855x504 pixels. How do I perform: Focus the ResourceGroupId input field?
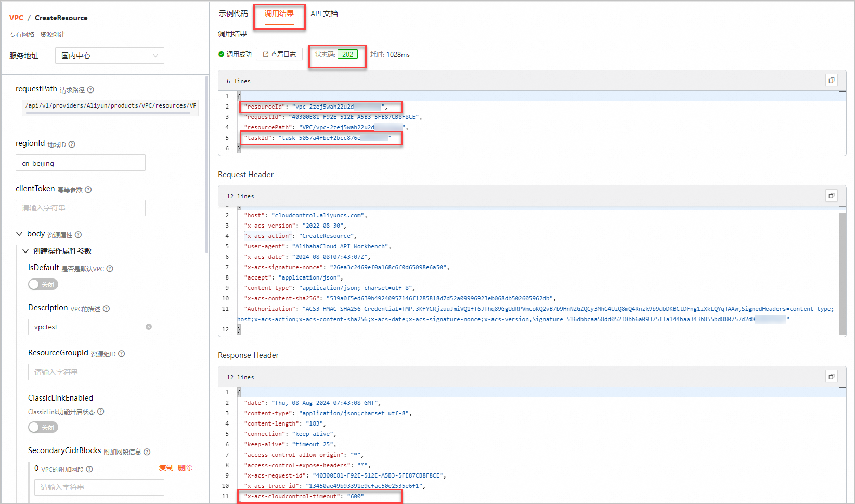[x=93, y=372]
